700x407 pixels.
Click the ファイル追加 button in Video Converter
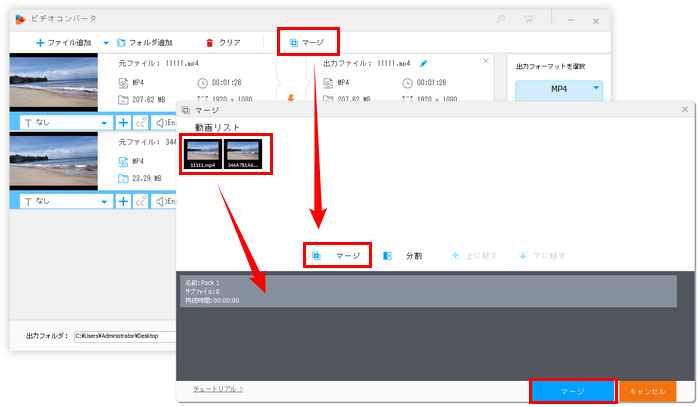click(x=63, y=43)
